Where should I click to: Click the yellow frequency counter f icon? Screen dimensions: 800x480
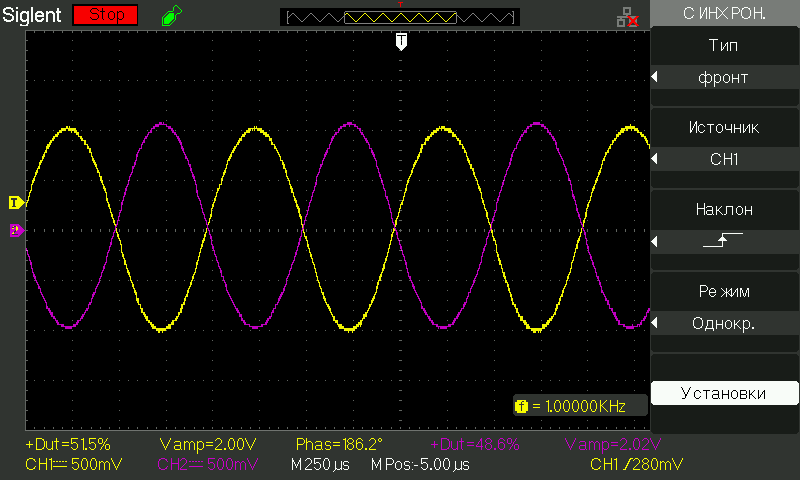tap(521, 406)
